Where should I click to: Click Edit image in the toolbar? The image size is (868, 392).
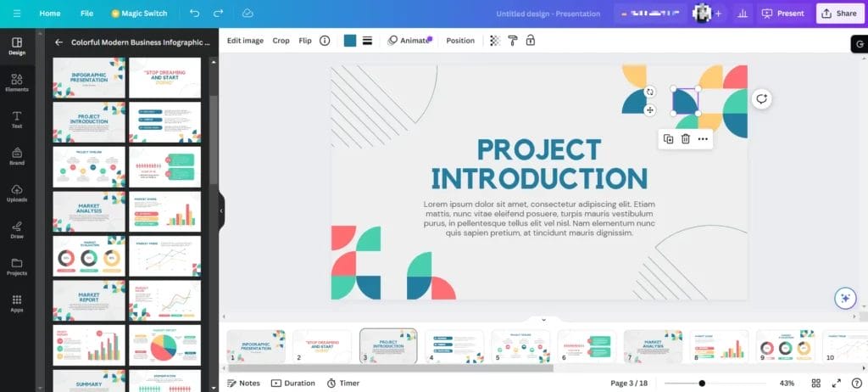[x=245, y=41]
